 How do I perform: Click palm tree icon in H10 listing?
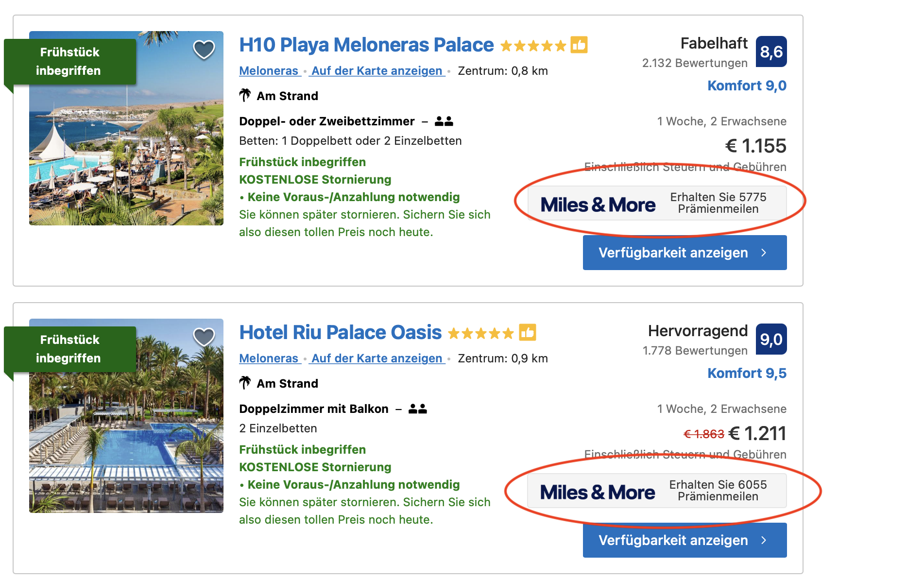click(245, 95)
